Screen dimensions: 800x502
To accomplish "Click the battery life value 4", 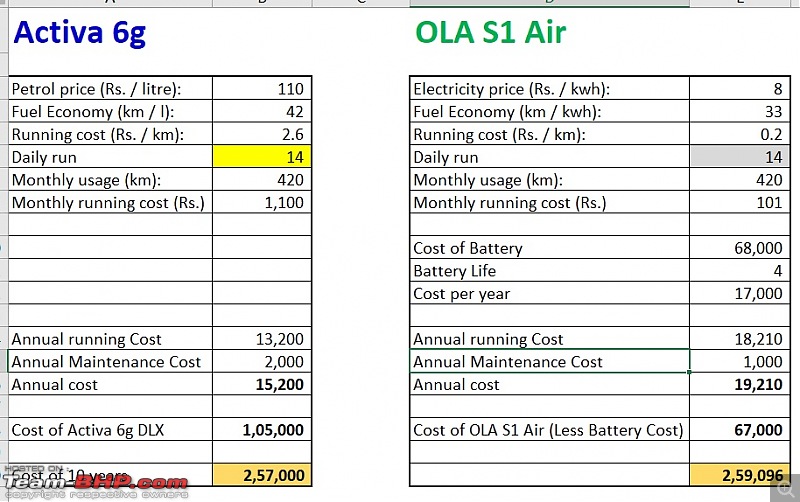I will coord(739,270).
